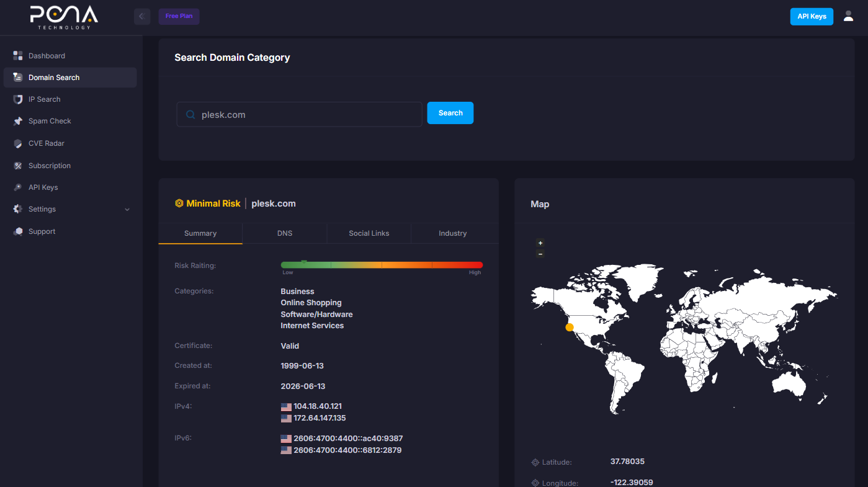The height and width of the screenshot is (487, 868).
Task: Click the Valid certificate value
Action: click(x=290, y=346)
